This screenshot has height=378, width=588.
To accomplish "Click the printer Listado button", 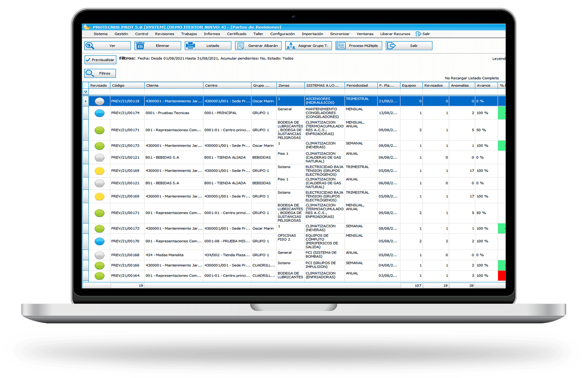I will coord(208,46).
